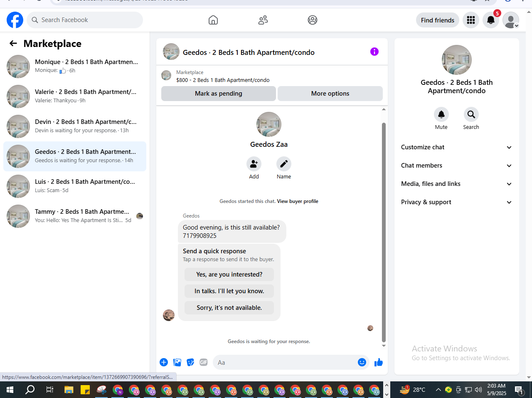Show hidden system tray icons chevron

pyautogui.click(x=438, y=390)
